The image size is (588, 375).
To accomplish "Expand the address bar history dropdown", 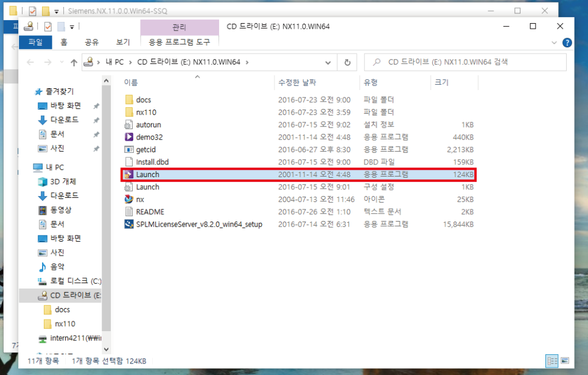I will (327, 63).
